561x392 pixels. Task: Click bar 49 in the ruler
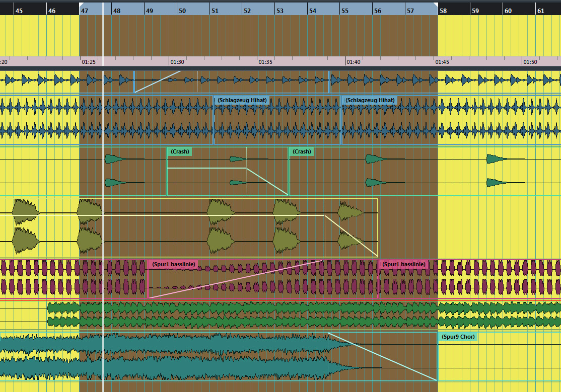[150, 11]
